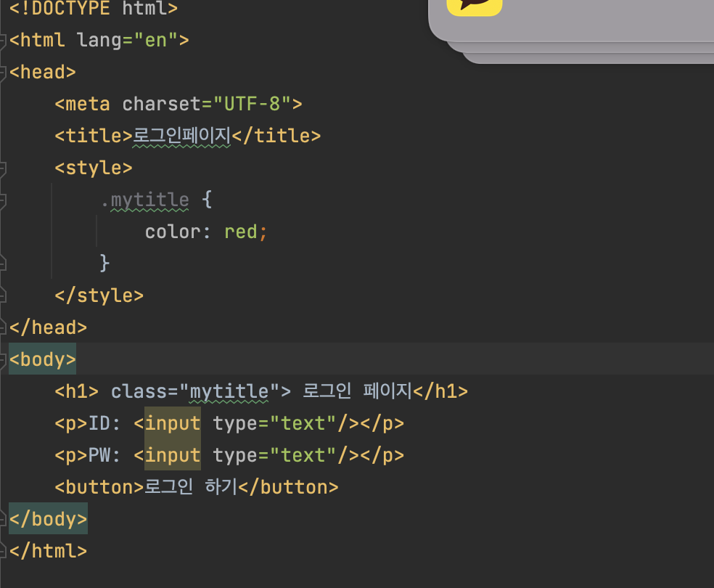The height and width of the screenshot is (588, 714).
Task: Click the closing brace of .mytitle
Action: [x=104, y=264]
